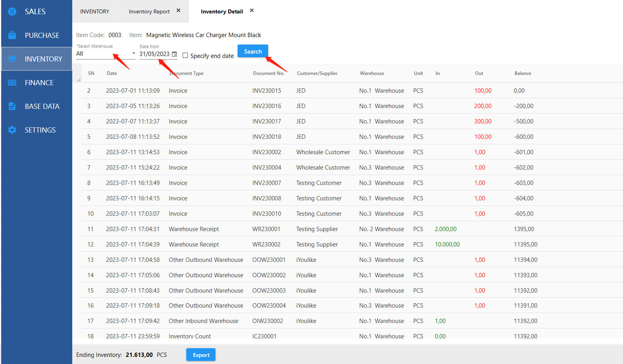Close the Inventory Report tab
Image resolution: width=623 pixels, height=364 pixels.
[x=178, y=11]
